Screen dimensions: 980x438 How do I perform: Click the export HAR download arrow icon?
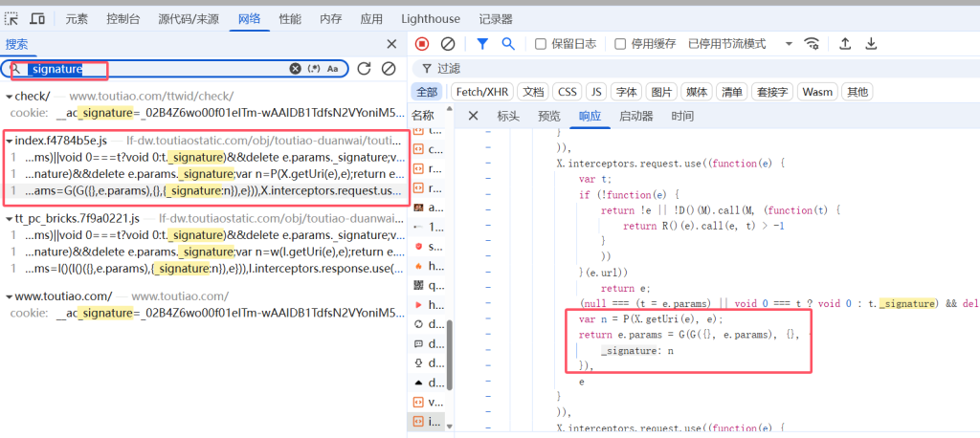coord(872,44)
